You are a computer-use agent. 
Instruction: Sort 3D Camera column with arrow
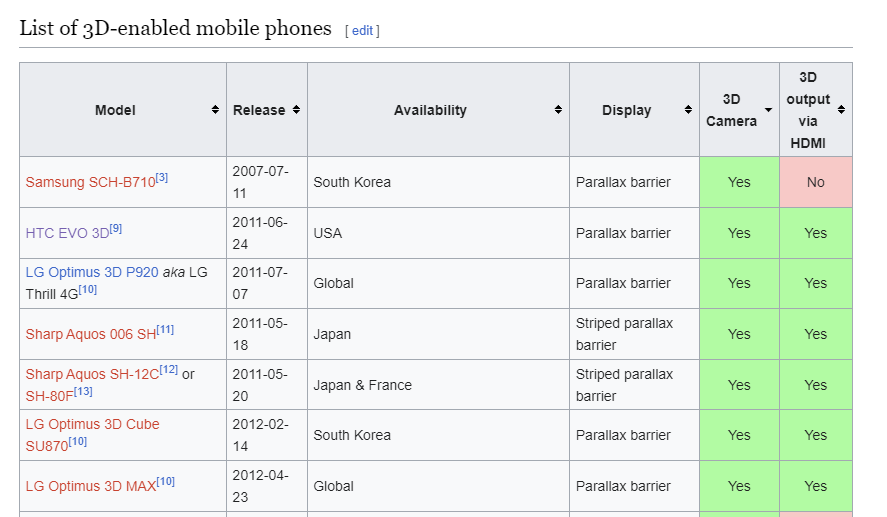(x=768, y=110)
